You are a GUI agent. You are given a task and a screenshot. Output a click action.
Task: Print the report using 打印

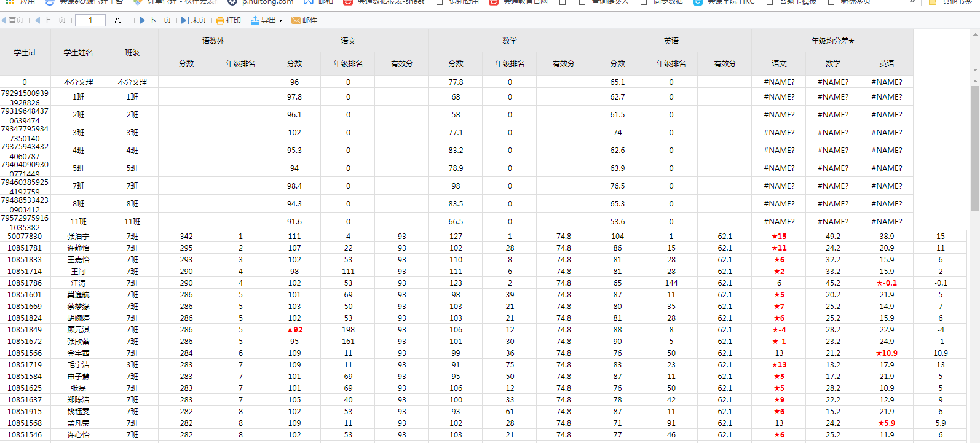(x=229, y=20)
